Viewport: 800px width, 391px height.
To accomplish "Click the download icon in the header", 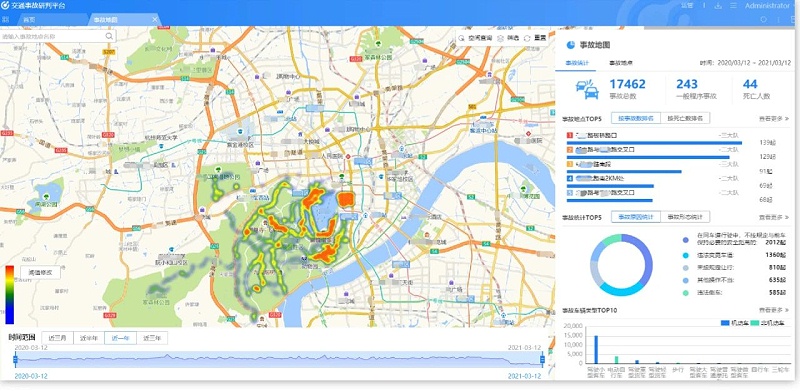I will pyautogui.click(x=718, y=6).
